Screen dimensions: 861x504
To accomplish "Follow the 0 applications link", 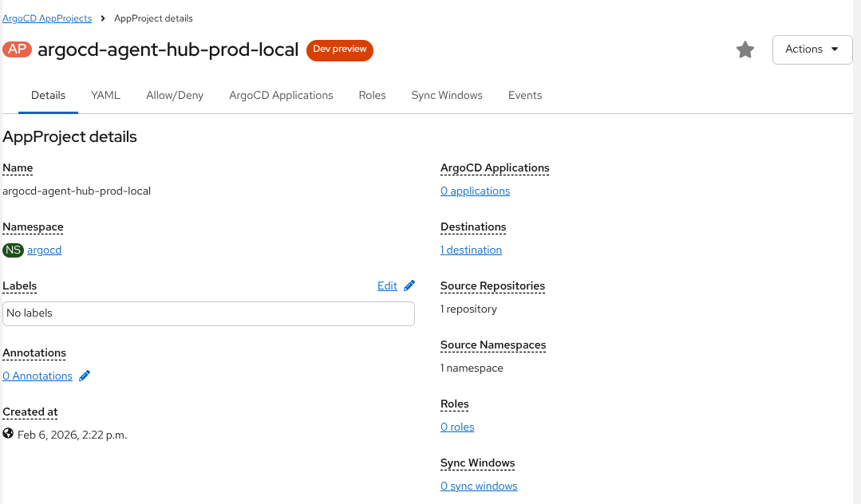I will pos(475,191).
